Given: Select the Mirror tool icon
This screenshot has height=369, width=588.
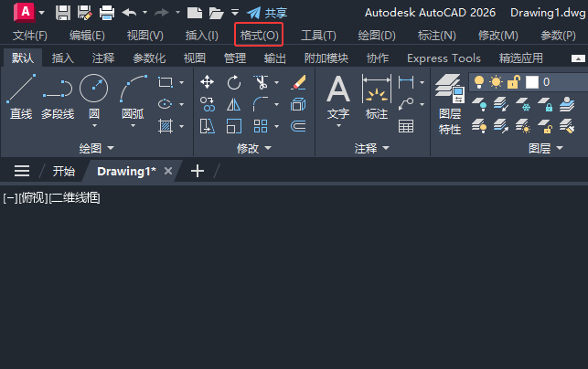Looking at the screenshot, I should tap(233, 104).
